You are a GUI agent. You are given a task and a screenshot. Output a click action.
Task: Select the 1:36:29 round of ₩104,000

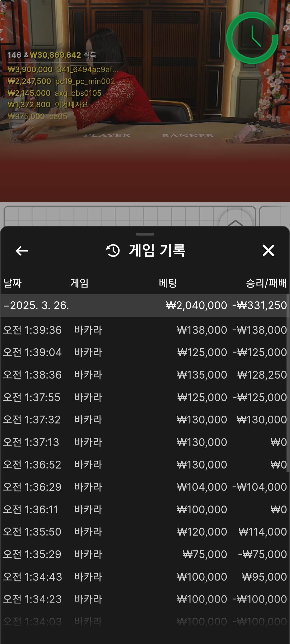click(145, 487)
